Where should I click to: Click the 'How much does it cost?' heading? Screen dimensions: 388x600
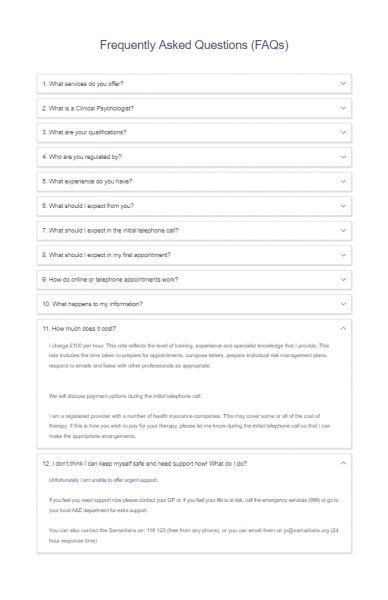(79, 329)
